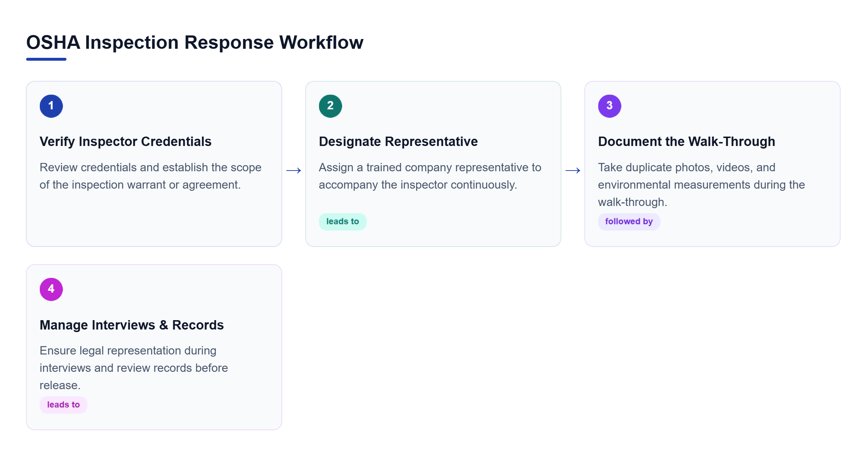Click the 'Take duplicate photos, videos' description
Viewport: 868px width, 456px height.
click(x=701, y=185)
